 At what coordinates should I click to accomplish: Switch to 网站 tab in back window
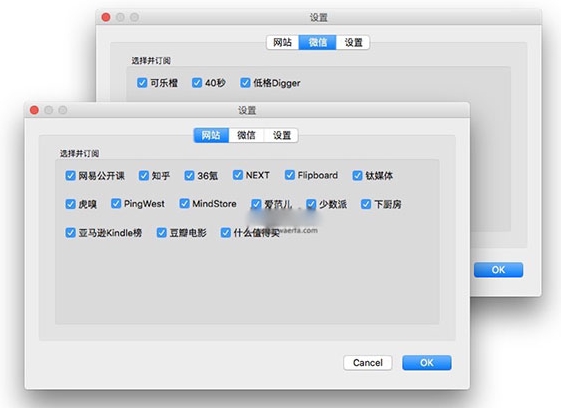283,42
